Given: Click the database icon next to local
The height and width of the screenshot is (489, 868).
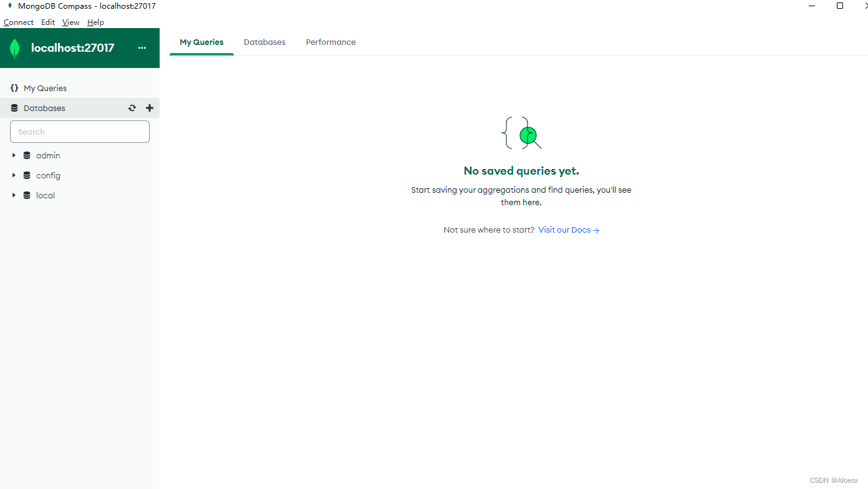Looking at the screenshot, I should click(x=26, y=195).
